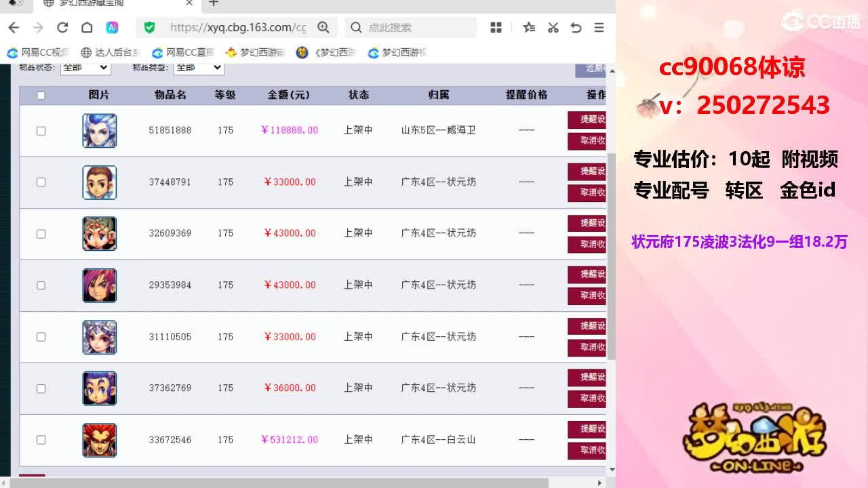Open the browser home page
This screenshot has height=488, width=868.
[87, 28]
